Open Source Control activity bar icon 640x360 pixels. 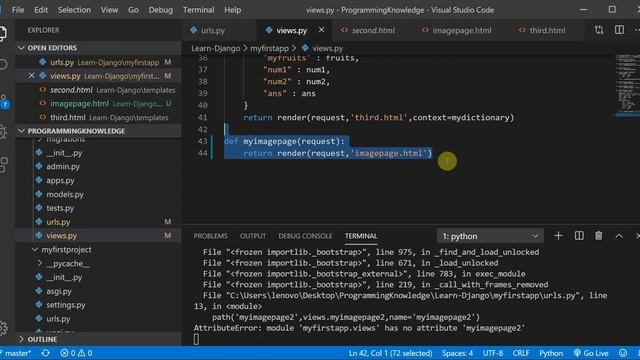tap(4, 102)
